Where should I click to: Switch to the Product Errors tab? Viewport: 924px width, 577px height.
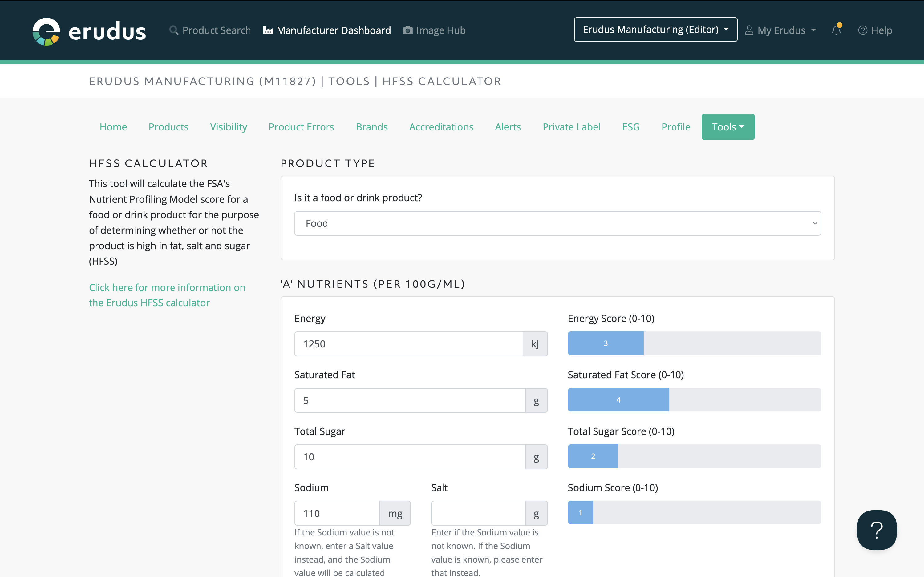301,127
